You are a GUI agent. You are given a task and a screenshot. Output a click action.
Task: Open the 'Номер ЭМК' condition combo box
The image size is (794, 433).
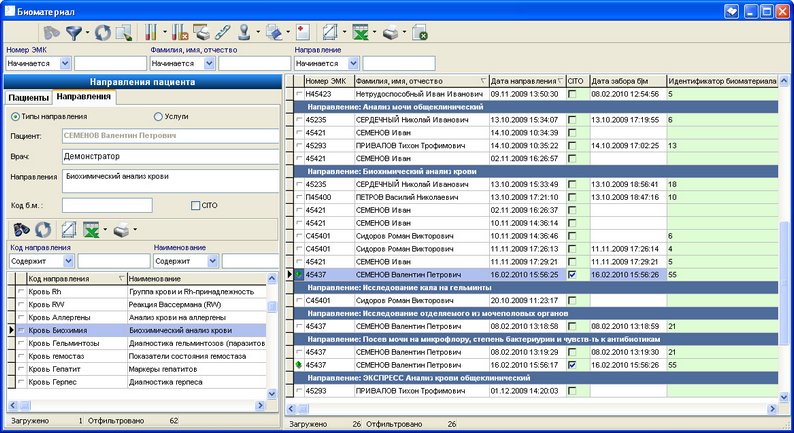tap(65, 63)
